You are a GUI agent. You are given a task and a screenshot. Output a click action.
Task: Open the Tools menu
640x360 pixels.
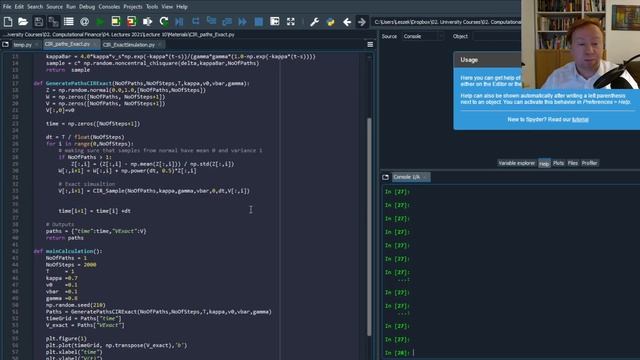point(152,7)
